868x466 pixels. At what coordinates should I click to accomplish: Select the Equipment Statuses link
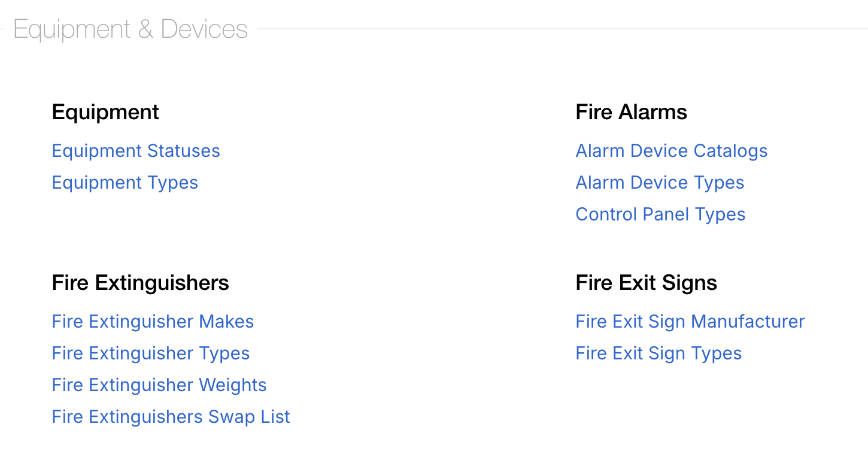coord(136,151)
